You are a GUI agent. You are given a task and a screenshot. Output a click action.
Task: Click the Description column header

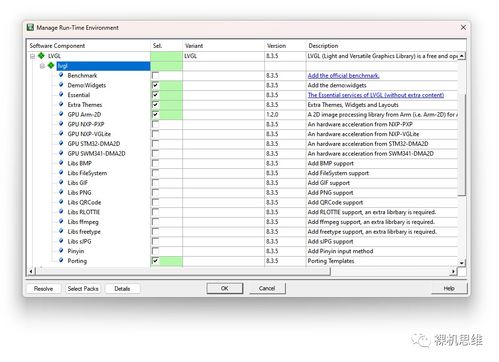(386, 46)
